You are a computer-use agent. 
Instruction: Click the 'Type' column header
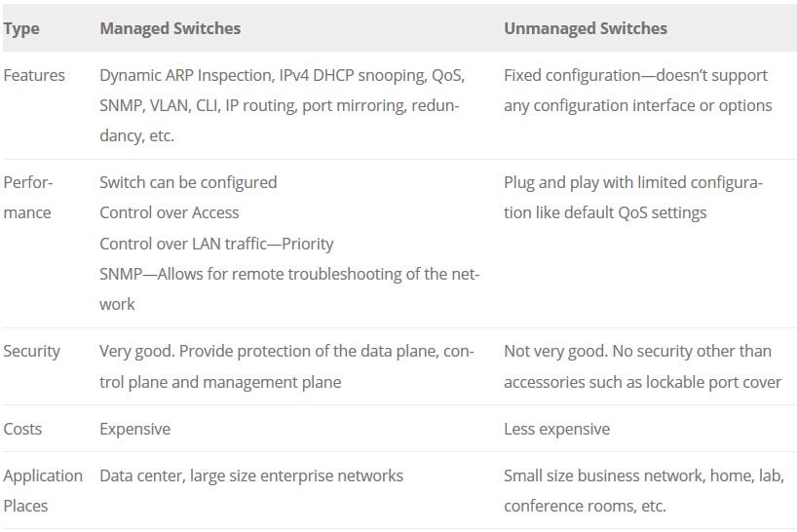(x=21, y=28)
